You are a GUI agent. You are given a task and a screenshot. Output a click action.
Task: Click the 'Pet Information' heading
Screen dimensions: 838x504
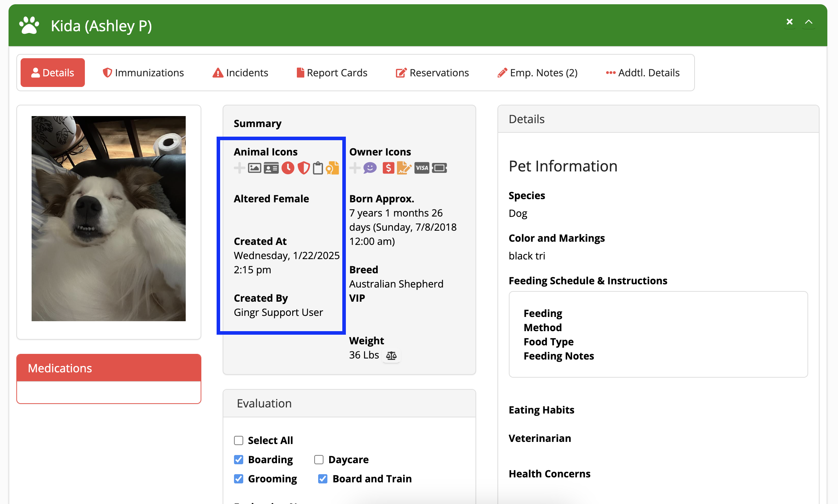click(563, 166)
